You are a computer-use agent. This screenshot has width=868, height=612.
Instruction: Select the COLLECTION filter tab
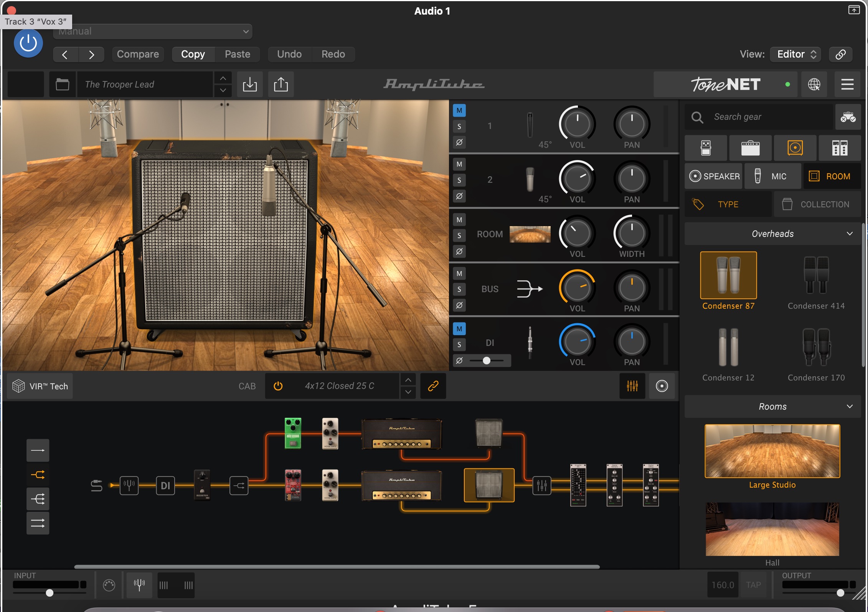[x=817, y=204]
